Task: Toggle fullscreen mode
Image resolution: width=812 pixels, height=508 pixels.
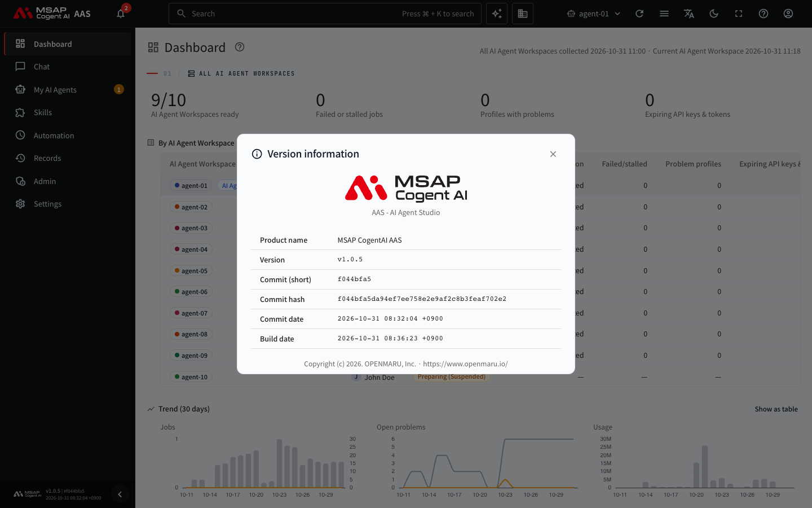Action: click(x=739, y=14)
